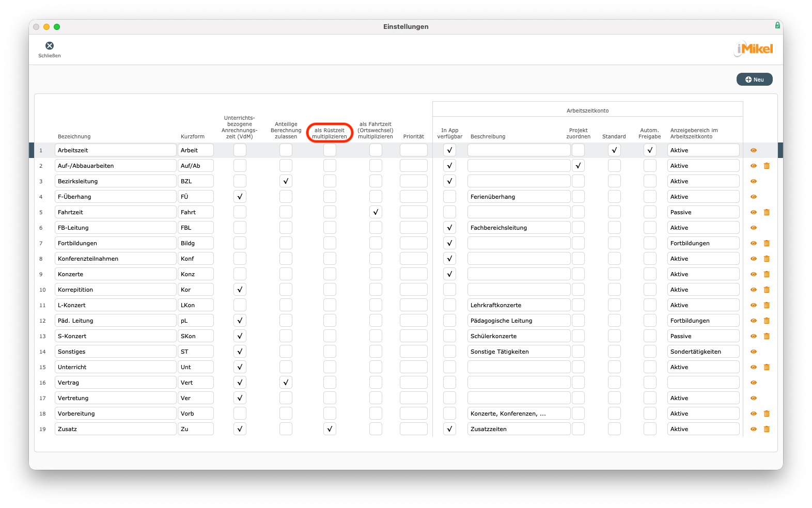Open Anzeigebereich dropdown for Zusatz
Viewport: 812px width, 508px height.
point(704,429)
